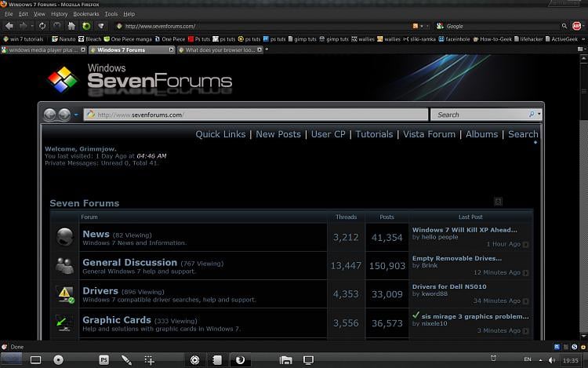The image size is (588, 368).
Task: Switch to windows media player plus tab
Action: (x=43, y=50)
